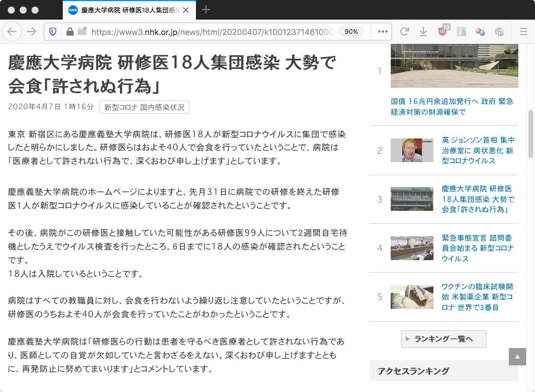The height and width of the screenshot is (392, 535).
Task: Click the film reel extension icon
Action: (499, 31)
